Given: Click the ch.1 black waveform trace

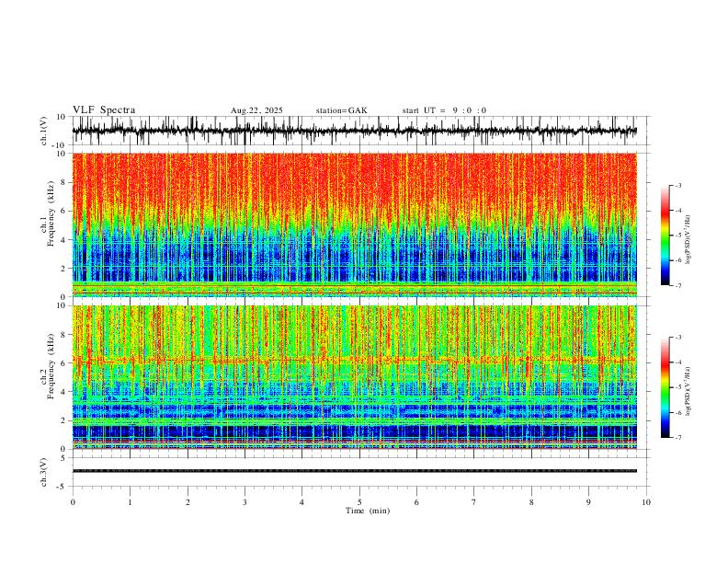Looking at the screenshot, I should (x=354, y=131).
